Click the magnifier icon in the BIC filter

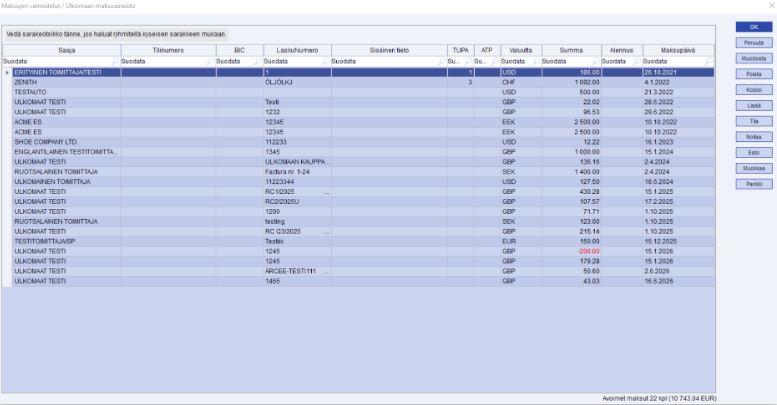(x=258, y=61)
